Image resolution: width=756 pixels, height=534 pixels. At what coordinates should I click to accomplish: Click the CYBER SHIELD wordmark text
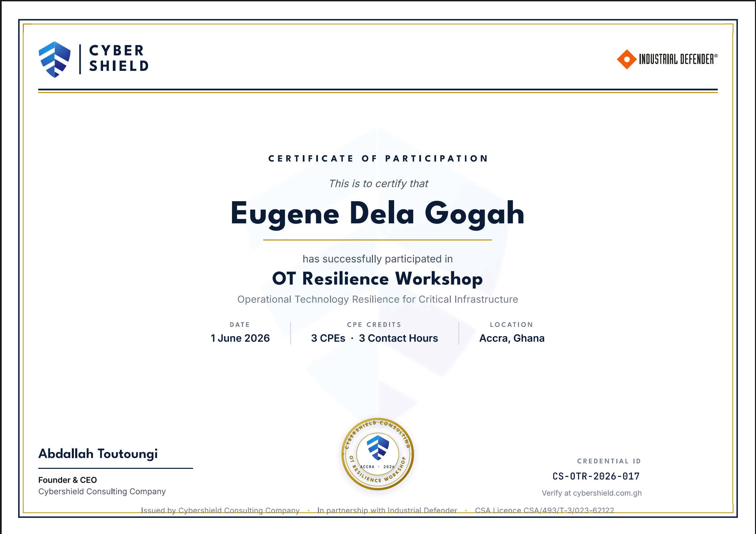[x=119, y=58]
